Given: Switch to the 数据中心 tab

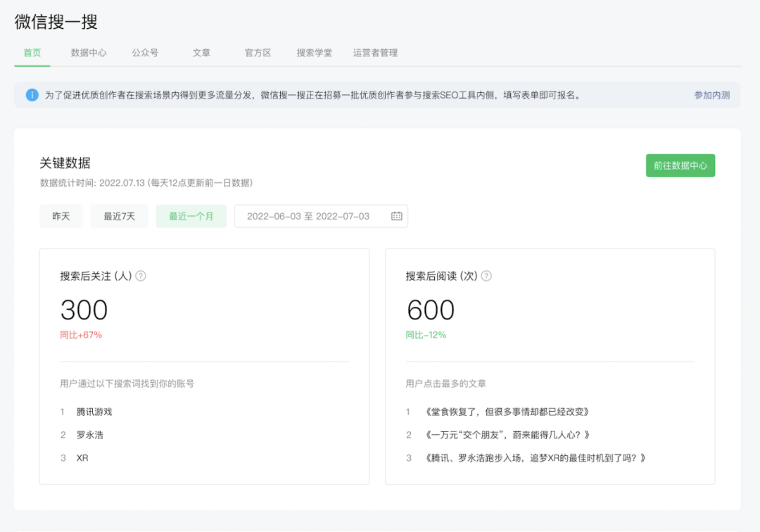Looking at the screenshot, I should pos(89,53).
